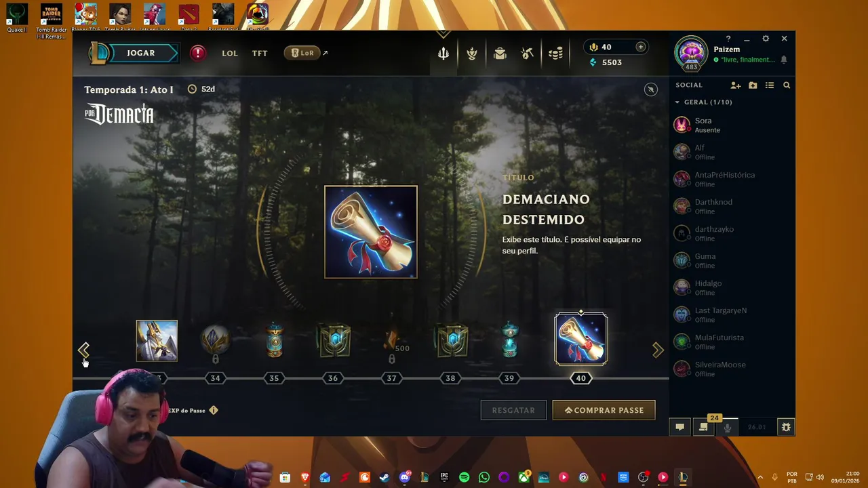Click the new folder icon in Social
The width and height of the screenshot is (868, 488).
(x=753, y=85)
